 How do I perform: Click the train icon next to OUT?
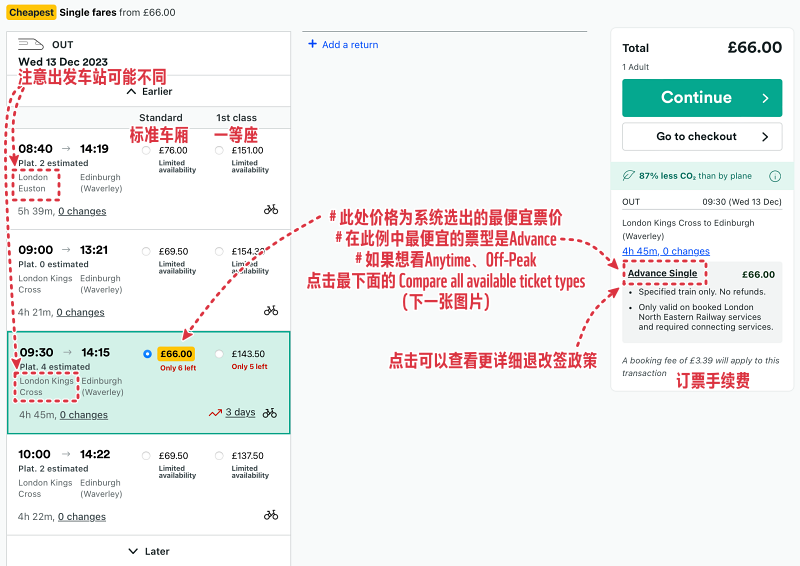pos(31,44)
